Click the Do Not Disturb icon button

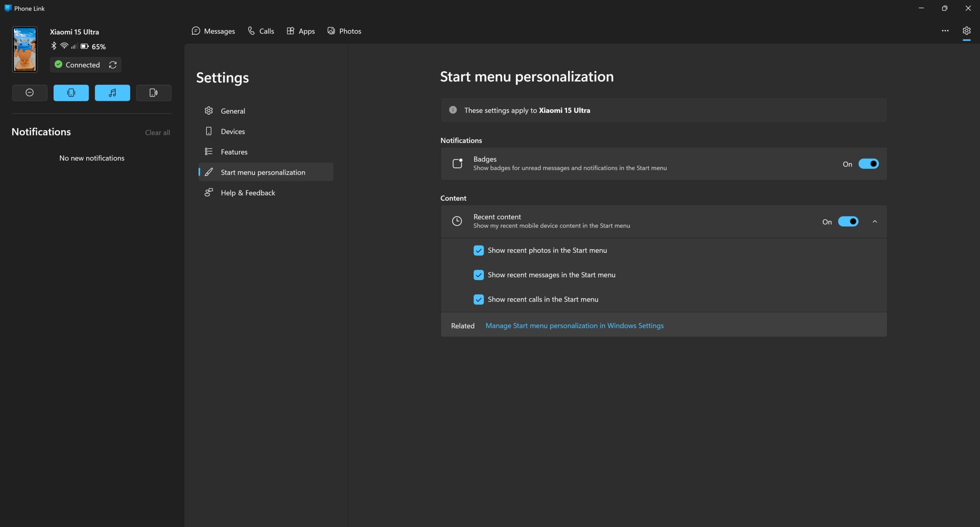pos(29,93)
